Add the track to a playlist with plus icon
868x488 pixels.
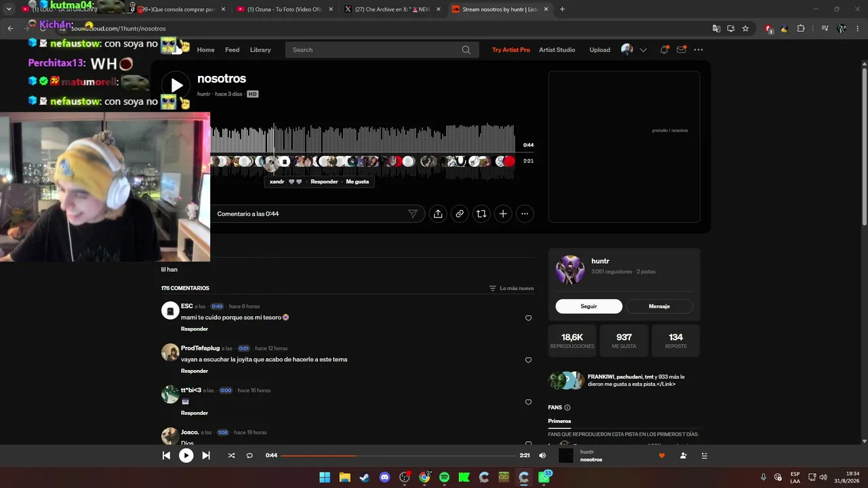(503, 213)
